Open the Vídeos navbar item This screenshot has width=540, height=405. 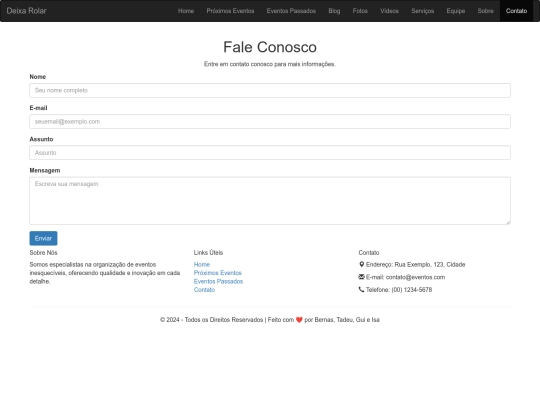[390, 11]
